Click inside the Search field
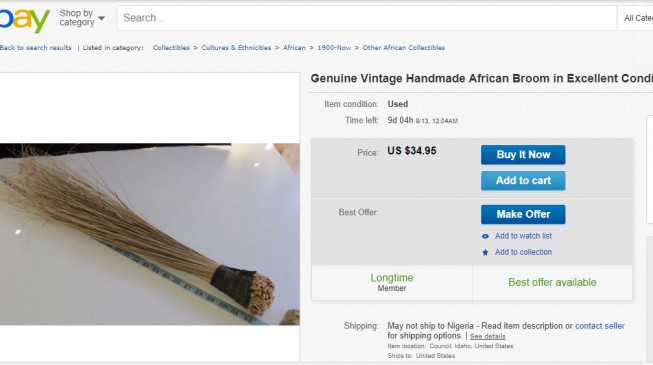 (366, 18)
